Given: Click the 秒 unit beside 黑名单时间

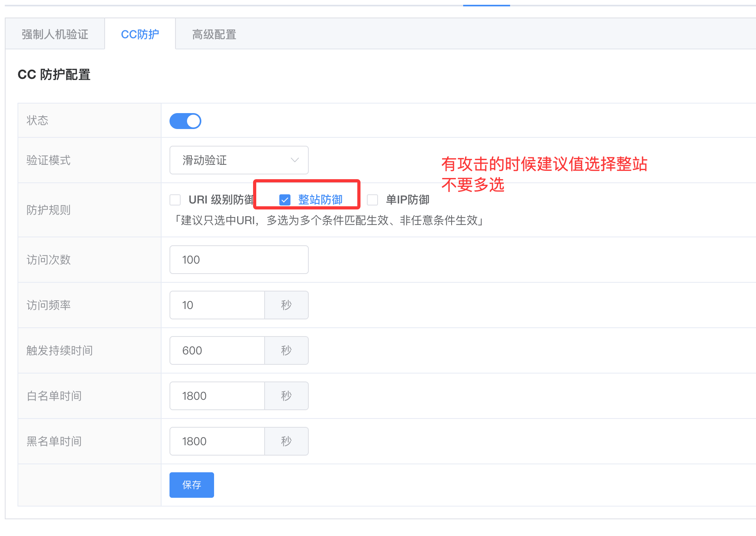Looking at the screenshot, I should 286,441.
